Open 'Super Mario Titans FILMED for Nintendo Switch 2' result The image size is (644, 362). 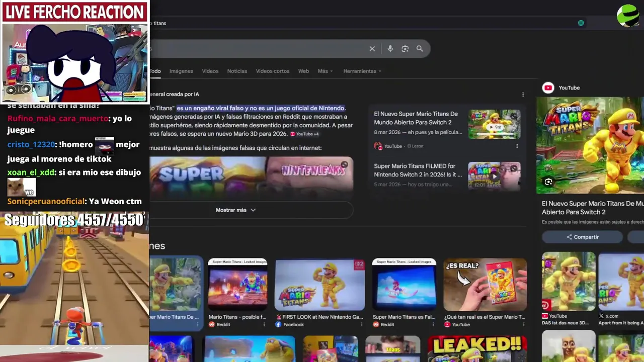coord(418,170)
